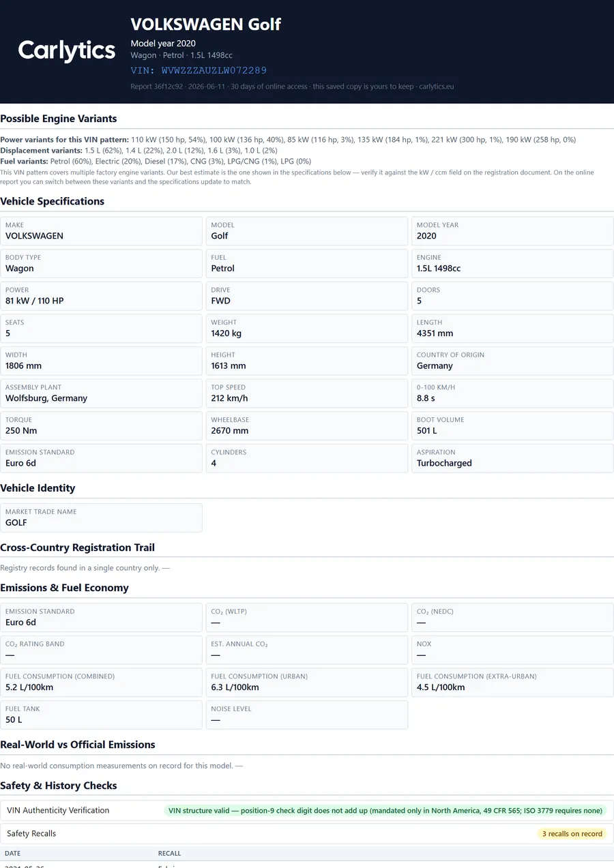
Task: Click the FUEL CONSUMPTION (EXTRA-URBAN) 4.5 L/100km cell
Action: [512, 683]
